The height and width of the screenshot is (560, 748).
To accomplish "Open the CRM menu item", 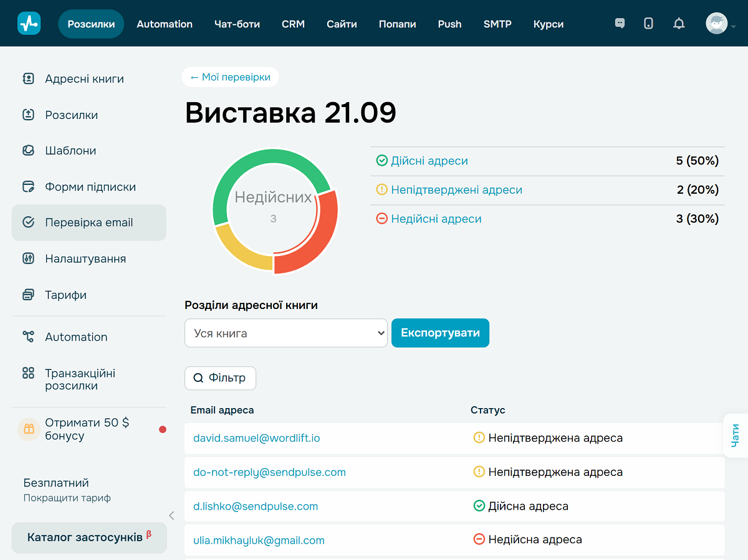I will (x=293, y=24).
